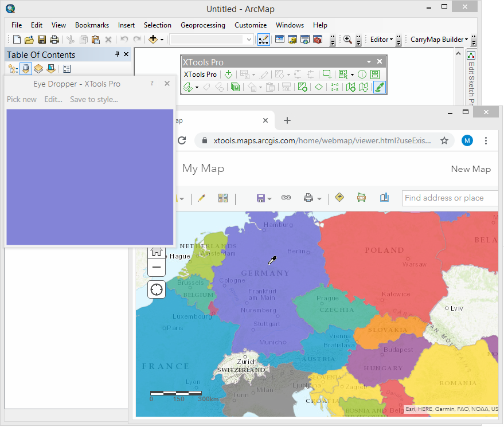
Task: Open the browser three-dot menu
Action: (486, 140)
